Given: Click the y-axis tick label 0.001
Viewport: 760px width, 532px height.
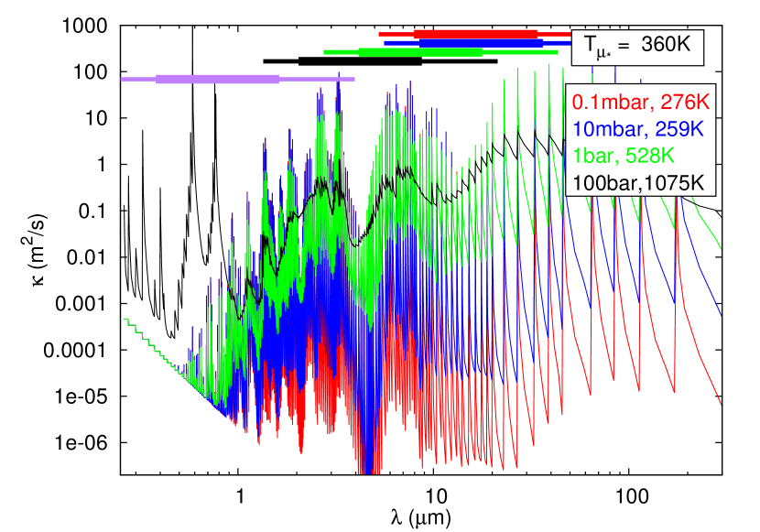Looking at the screenshot, I should [x=81, y=304].
